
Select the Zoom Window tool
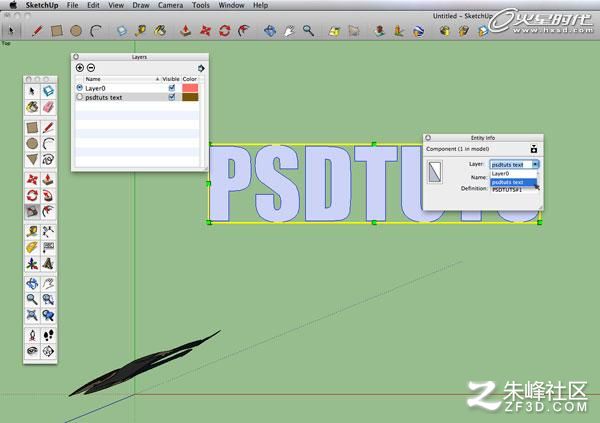(48, 299)
